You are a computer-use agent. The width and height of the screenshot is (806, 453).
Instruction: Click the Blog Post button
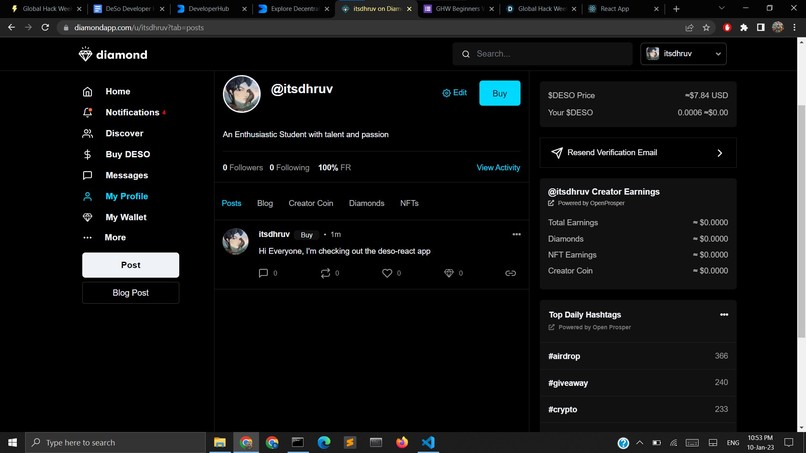click(x=131, y=293)
